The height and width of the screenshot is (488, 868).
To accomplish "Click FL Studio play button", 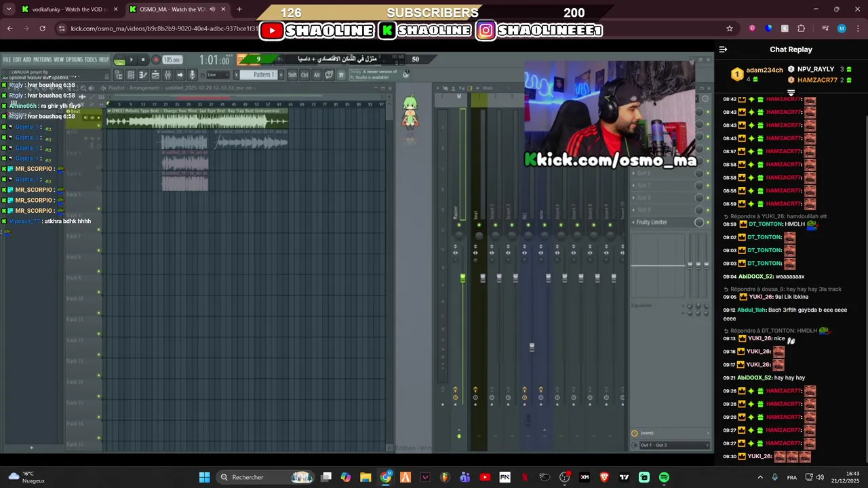I will pos(131,60).
